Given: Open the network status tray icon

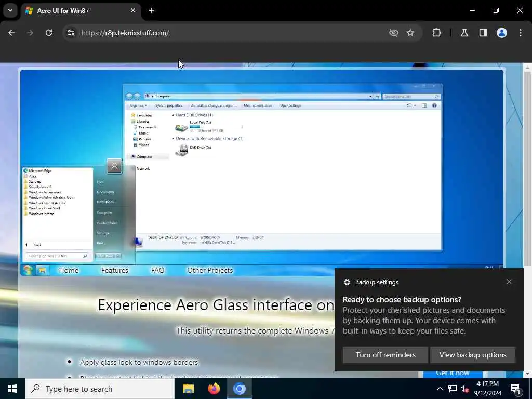Looking at the screenshot, I should tap(453, 389).
